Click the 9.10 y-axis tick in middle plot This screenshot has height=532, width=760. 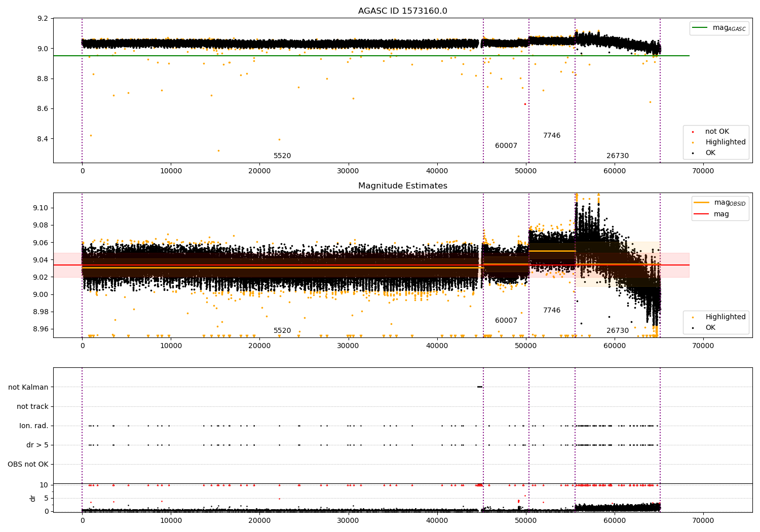[x=41, y=208]
